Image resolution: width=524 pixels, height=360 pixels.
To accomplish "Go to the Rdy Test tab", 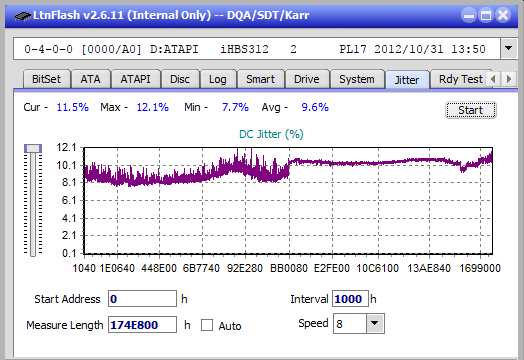I will pos(460,79).
